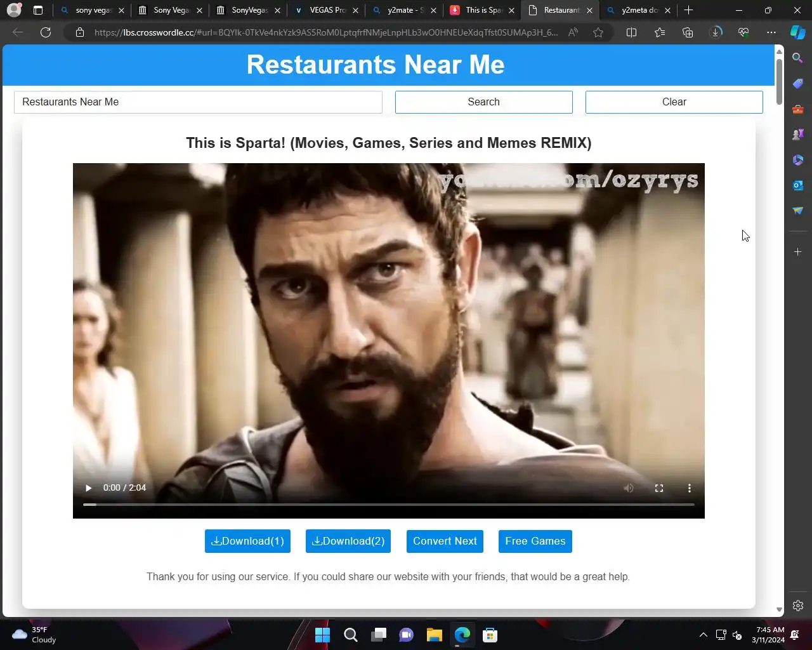Click the video volume speaker icon
The height and width of the screenshot is (650, 812).
[629, 488]
